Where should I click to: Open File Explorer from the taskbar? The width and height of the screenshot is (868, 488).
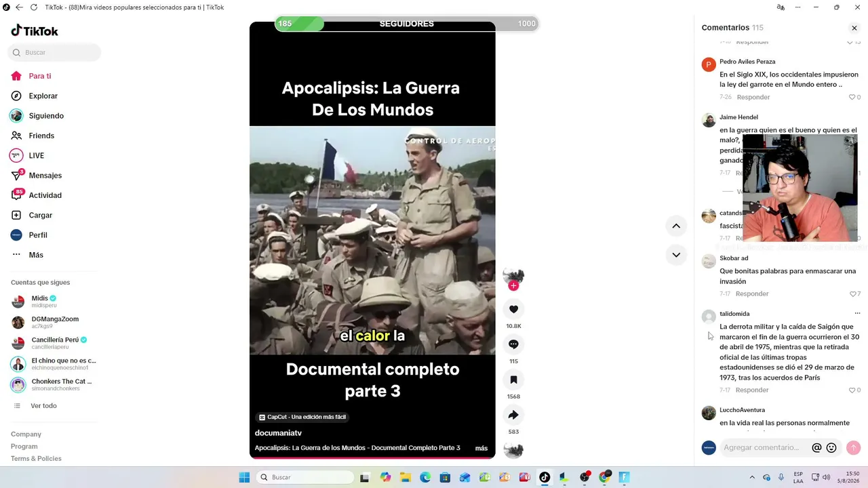pos(406,477)
